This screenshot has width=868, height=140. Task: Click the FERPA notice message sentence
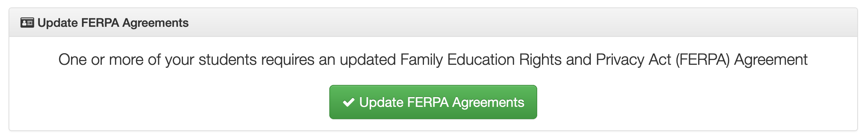point(433,60)
